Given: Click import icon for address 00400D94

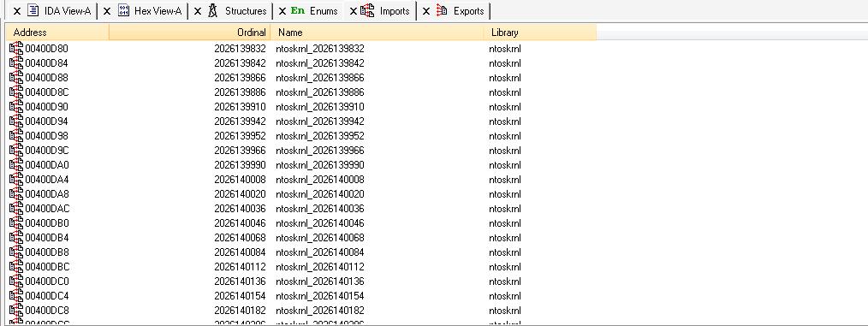Looking at the screenshot, I should pos(16,122).
